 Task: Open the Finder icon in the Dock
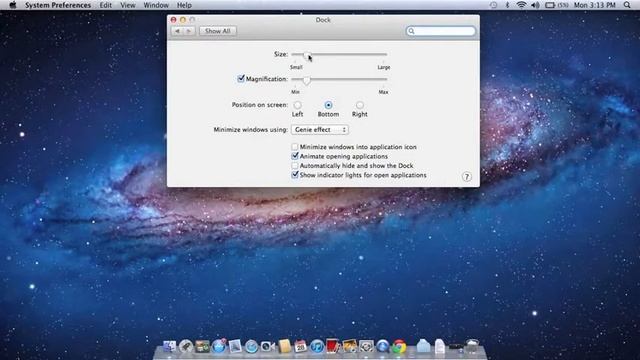click(x=169, y=347)
